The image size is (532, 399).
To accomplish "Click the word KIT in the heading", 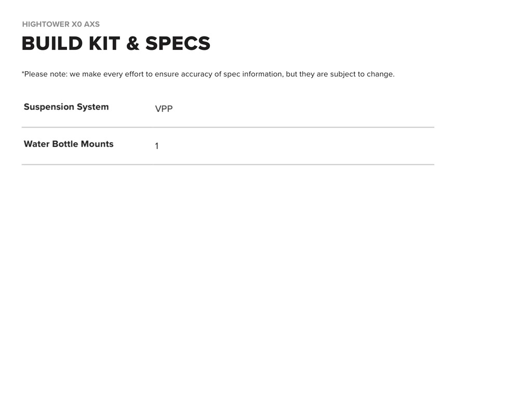I will (104, 44).
